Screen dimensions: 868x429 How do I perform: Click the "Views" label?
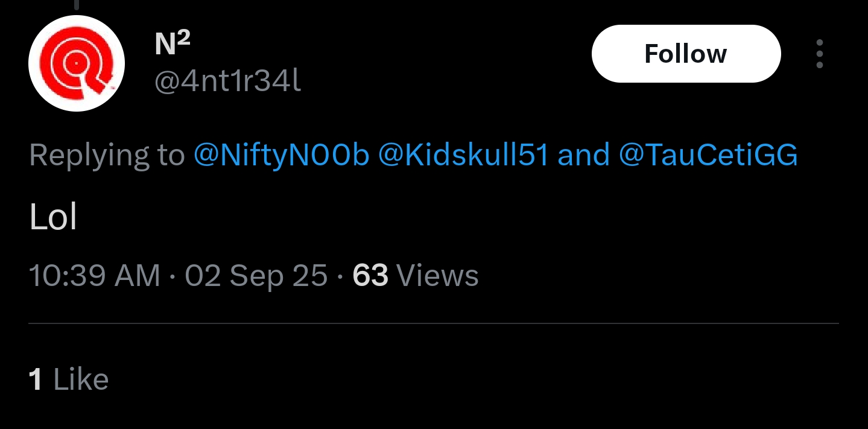tap(437, 276)
